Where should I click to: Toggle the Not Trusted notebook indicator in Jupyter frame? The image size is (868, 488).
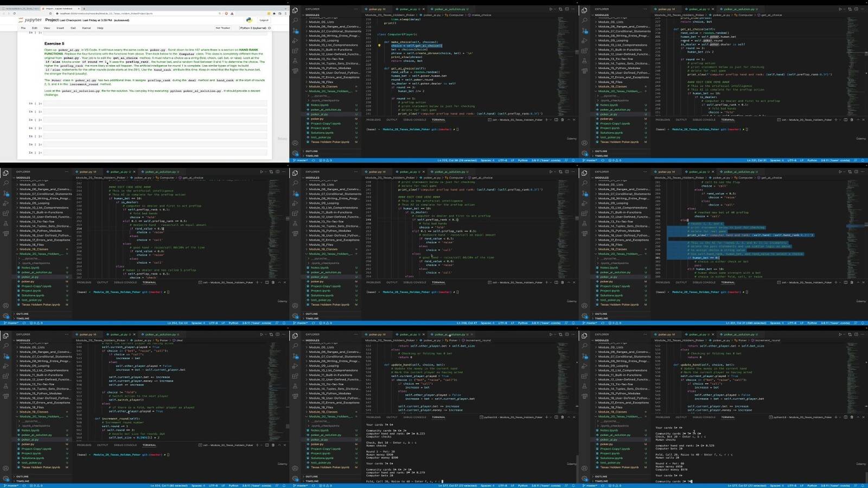(x=222, y=28)
